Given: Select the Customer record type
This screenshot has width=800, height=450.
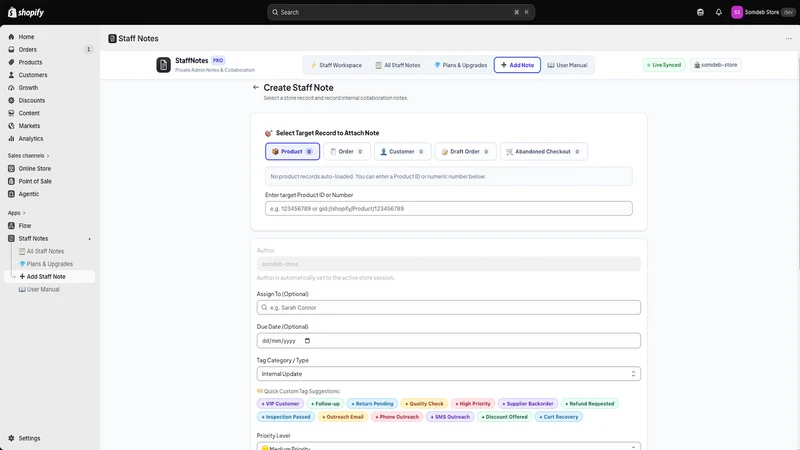Looking at the screenshot, I should point(403,152).
